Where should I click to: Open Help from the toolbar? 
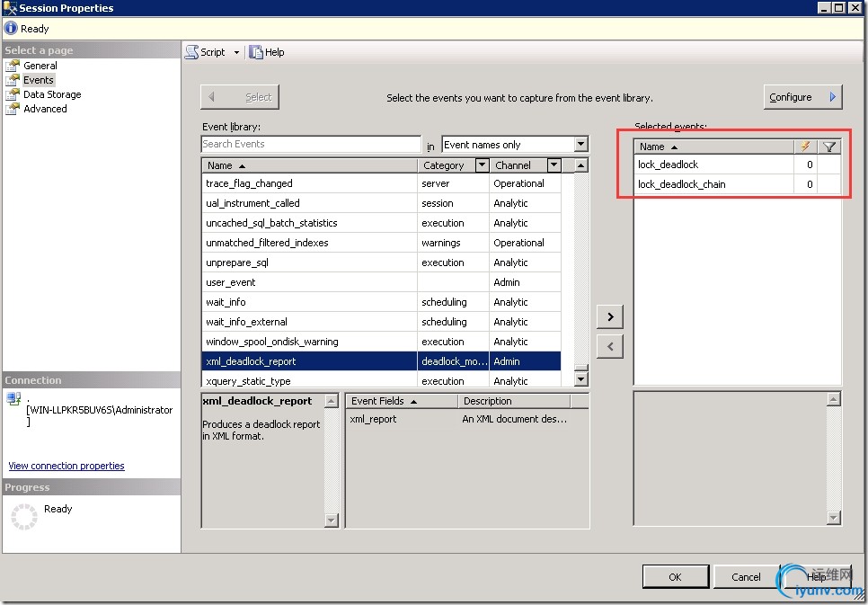tap(267, 52)
